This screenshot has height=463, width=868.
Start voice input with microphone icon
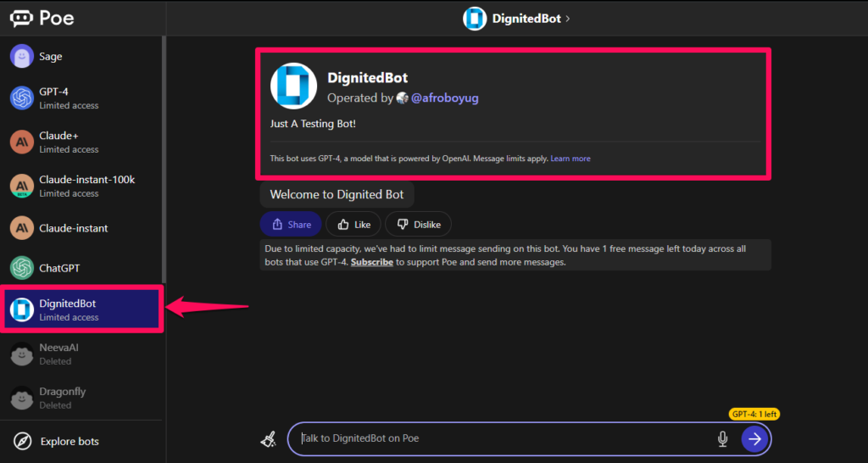tap(722, 439)
